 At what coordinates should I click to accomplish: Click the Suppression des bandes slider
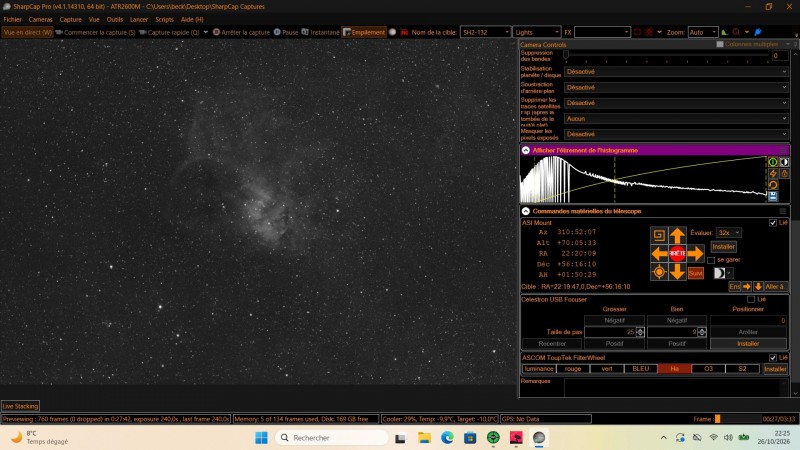click(666, 55)
